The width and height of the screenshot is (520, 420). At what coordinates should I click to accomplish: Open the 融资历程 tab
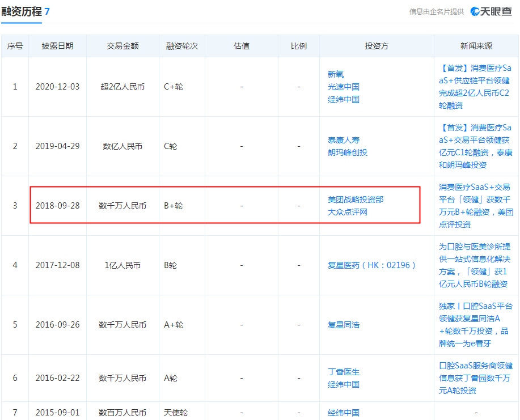click(x=25, y=11)
